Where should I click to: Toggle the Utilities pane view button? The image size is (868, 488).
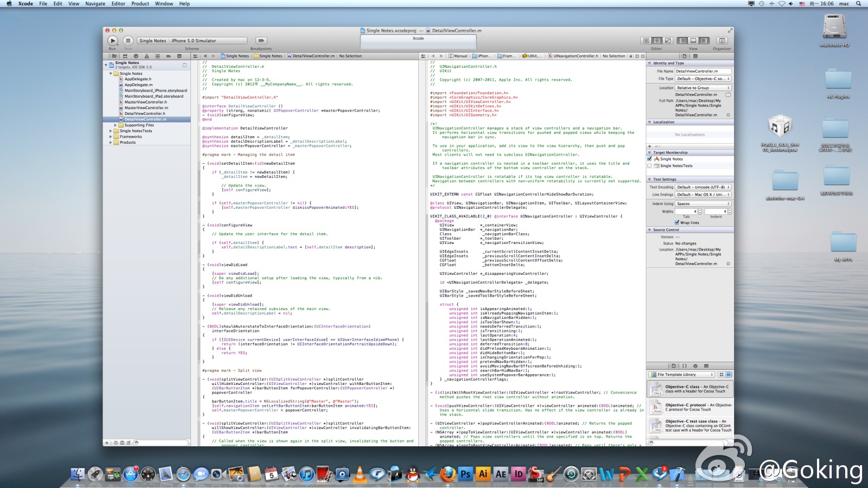pos(704,41)
